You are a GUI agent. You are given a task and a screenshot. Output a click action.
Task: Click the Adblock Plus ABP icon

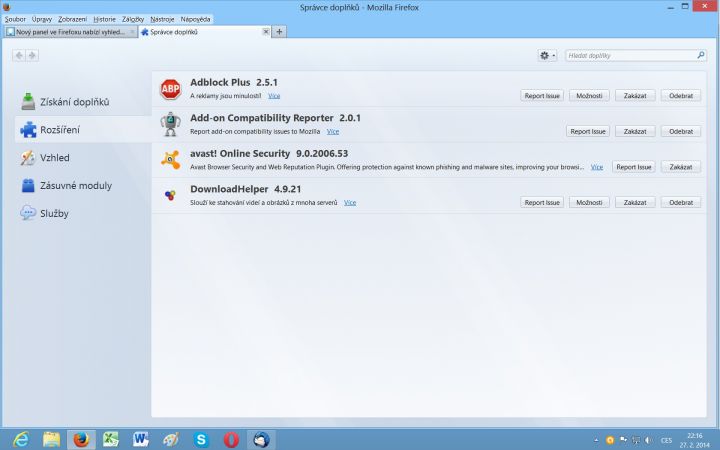170,89
